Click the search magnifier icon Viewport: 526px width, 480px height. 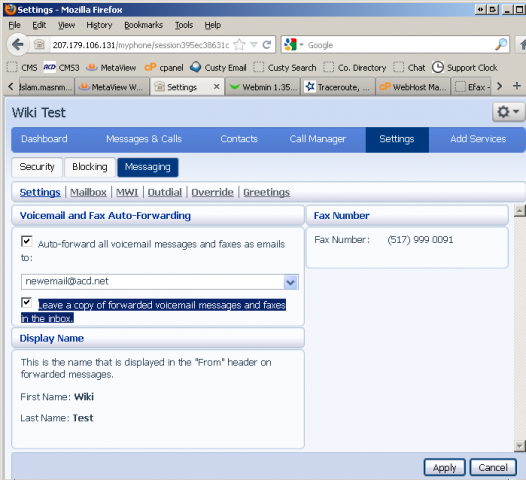[x=501, y=45]
